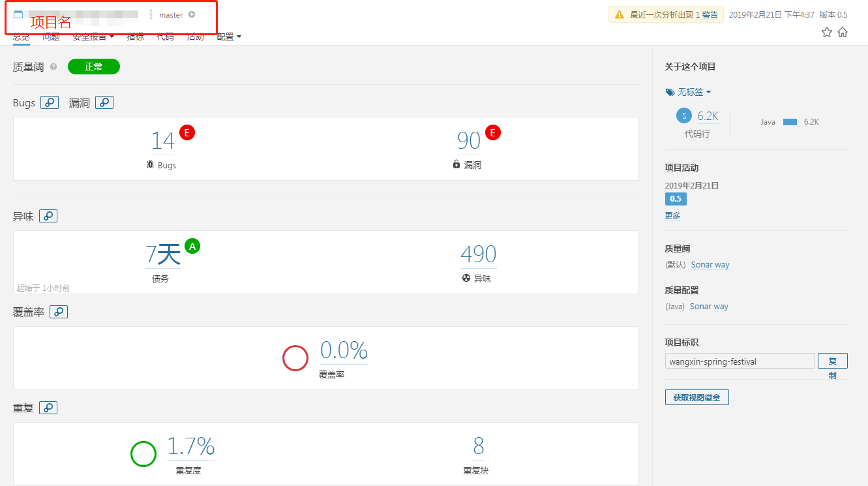Click the 获取视图徽章 button
868x486 pixels.
[696, 397]
